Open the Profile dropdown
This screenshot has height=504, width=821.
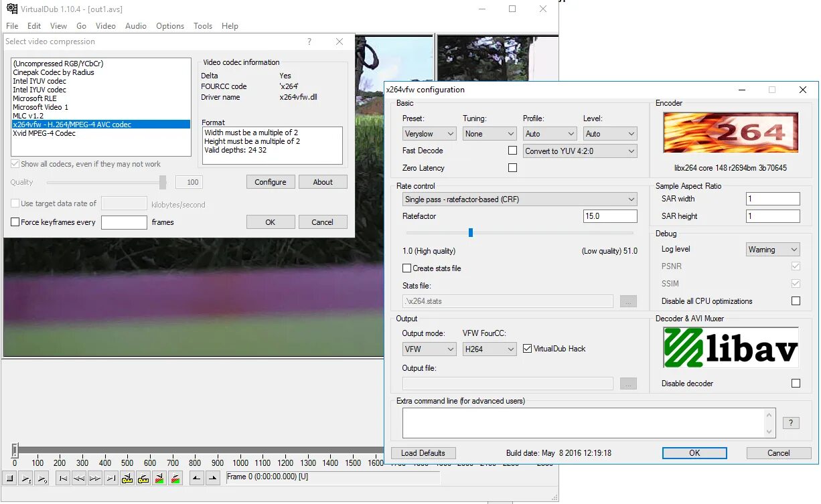coord(550,134)
